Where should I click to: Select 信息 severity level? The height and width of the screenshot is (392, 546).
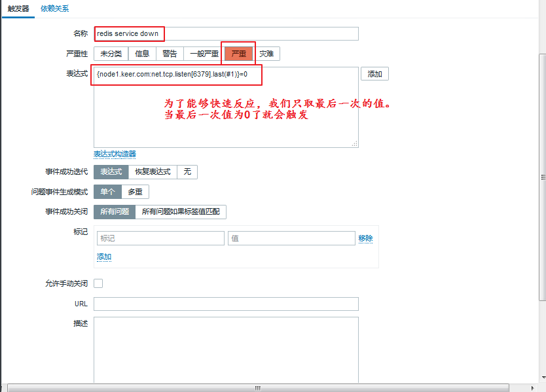tap(142, 54)
